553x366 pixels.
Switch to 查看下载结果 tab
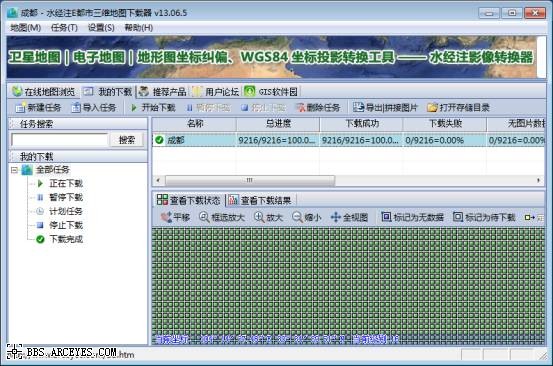tap(260, 200)
